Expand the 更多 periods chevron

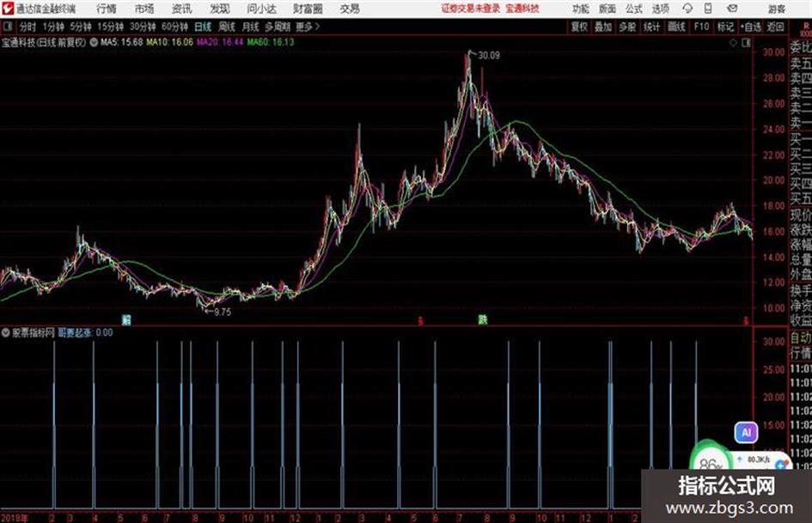[x=308, y=27]
